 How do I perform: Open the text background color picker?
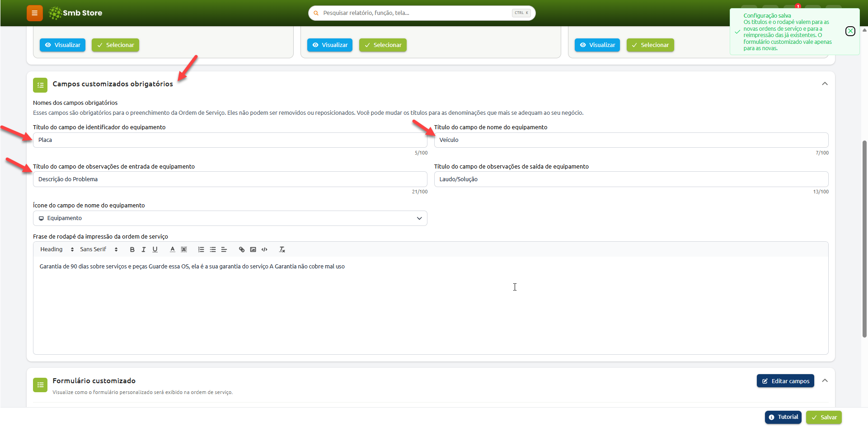click(x=184, y=249)
